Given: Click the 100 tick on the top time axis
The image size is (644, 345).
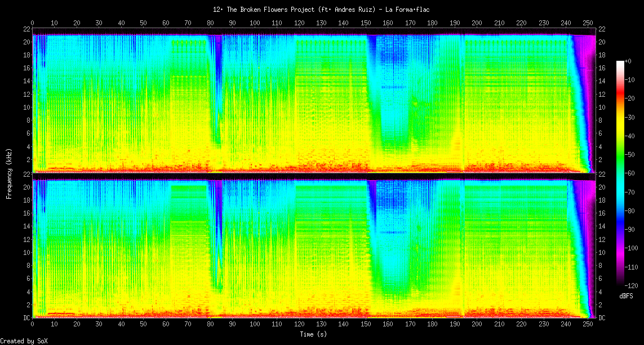Looking at the screenshot, I should point(255,23).
